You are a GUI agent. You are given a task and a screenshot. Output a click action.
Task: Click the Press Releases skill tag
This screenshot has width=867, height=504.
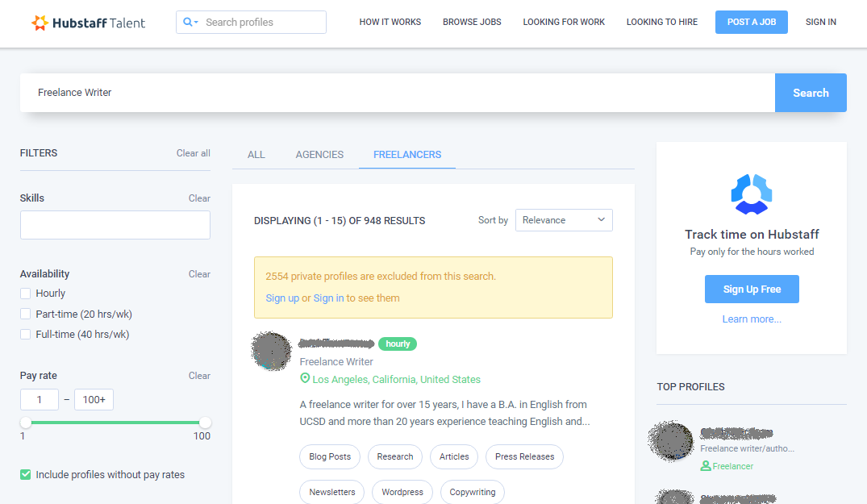524,456
